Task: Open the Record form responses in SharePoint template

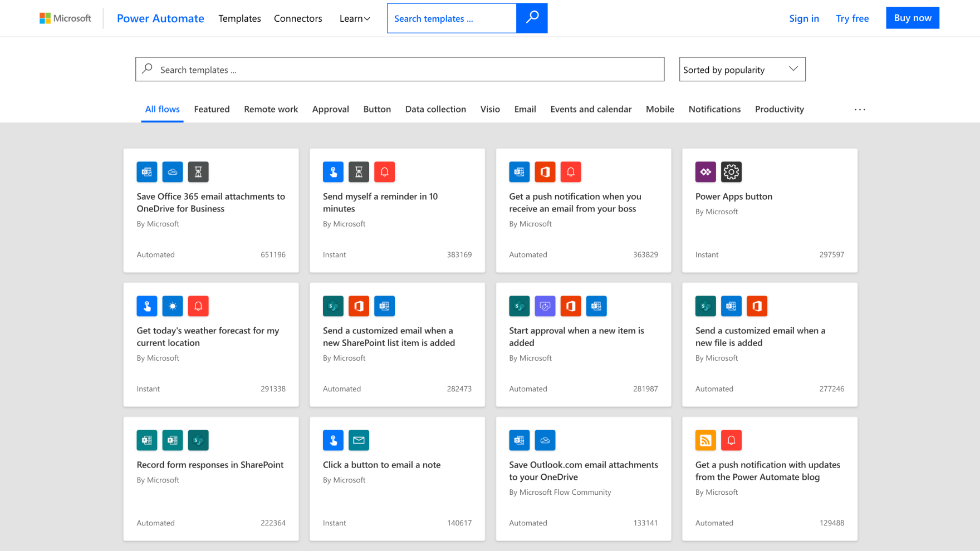Action: (x=210, y=465)
